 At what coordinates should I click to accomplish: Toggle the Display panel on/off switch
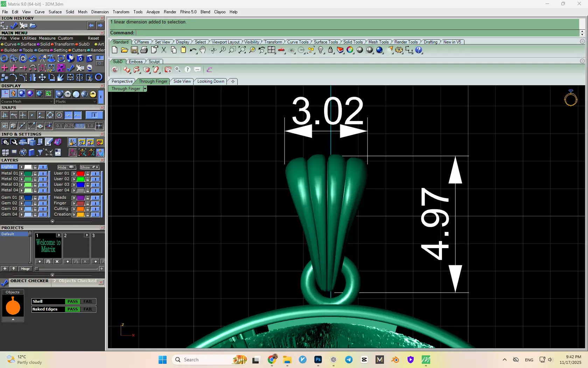click(x=101, y=96)
